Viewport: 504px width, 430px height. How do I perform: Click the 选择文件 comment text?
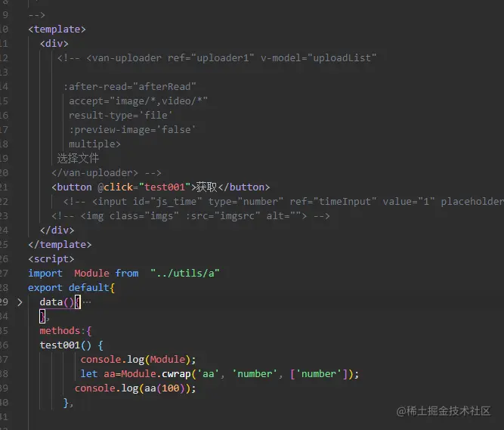[78, 158]
